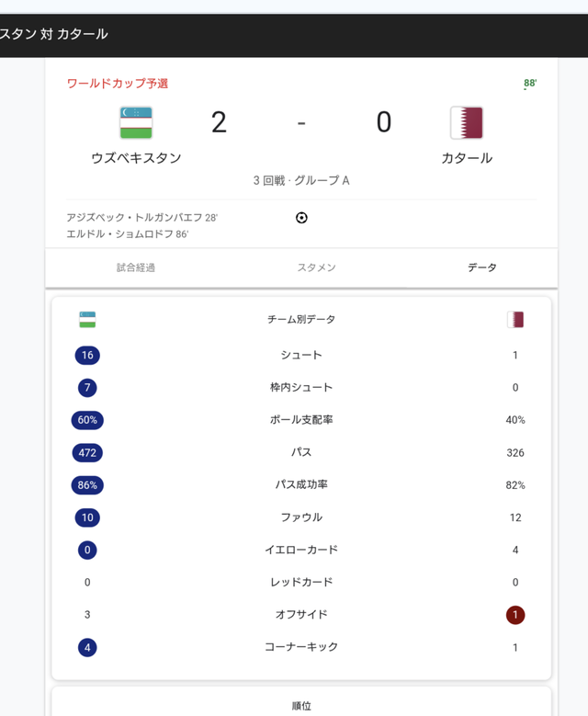
Task: Click the small Qatar flag in the stats header
Action: 514,319
